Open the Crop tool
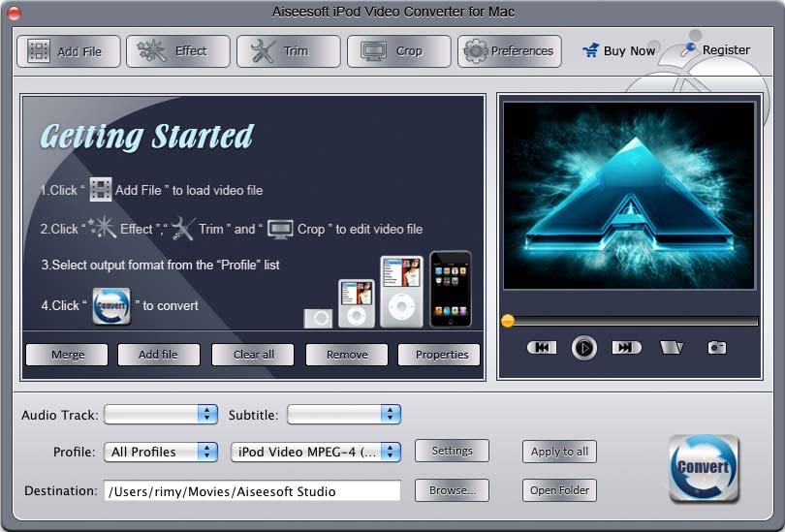This screenshot has height=532, width=785. click(x=399, y=51)
